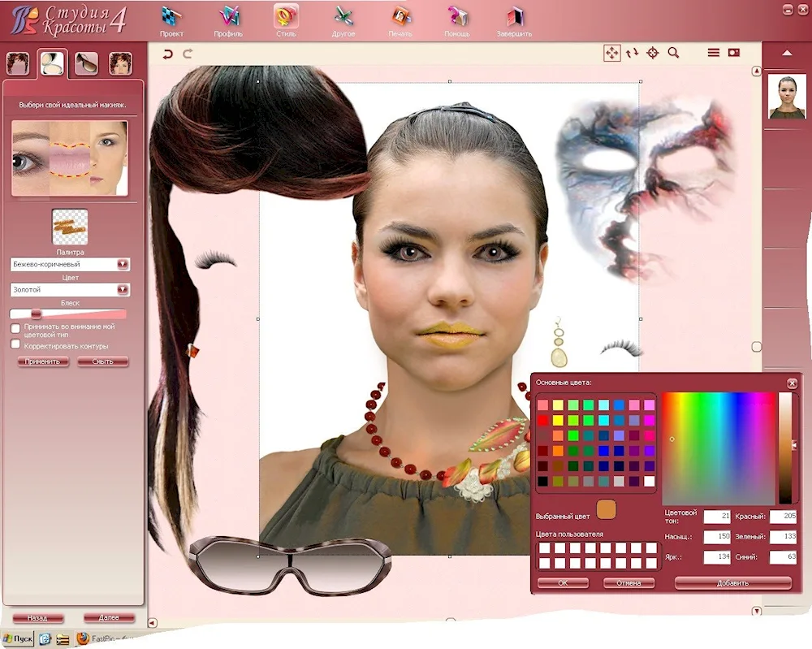This screenshot has height=649, width=812.
Task: Click the magnifier zoom icon
Action: click(x=673, y=53)
